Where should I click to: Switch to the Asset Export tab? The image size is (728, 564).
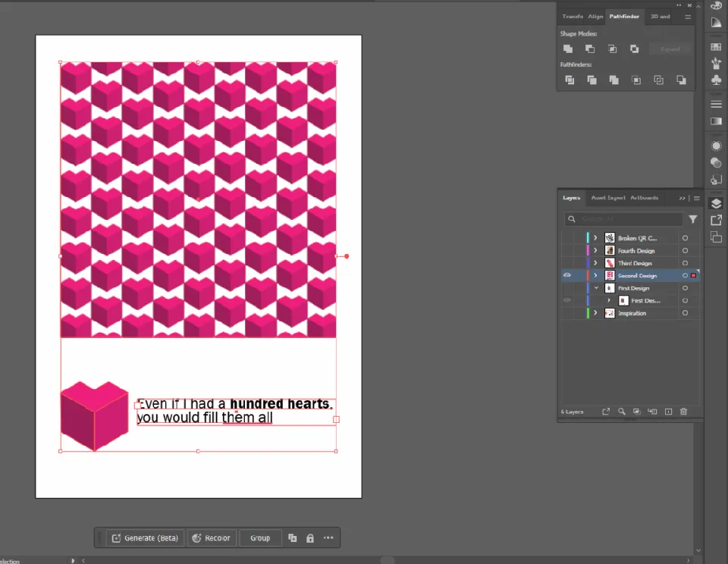608,198
